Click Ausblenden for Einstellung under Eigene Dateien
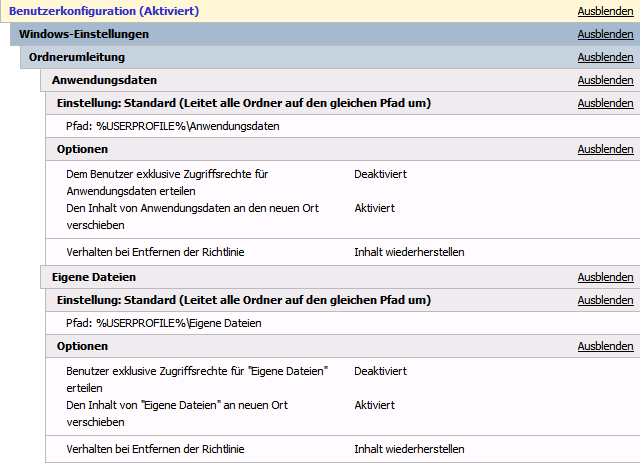 pos(605,300)
